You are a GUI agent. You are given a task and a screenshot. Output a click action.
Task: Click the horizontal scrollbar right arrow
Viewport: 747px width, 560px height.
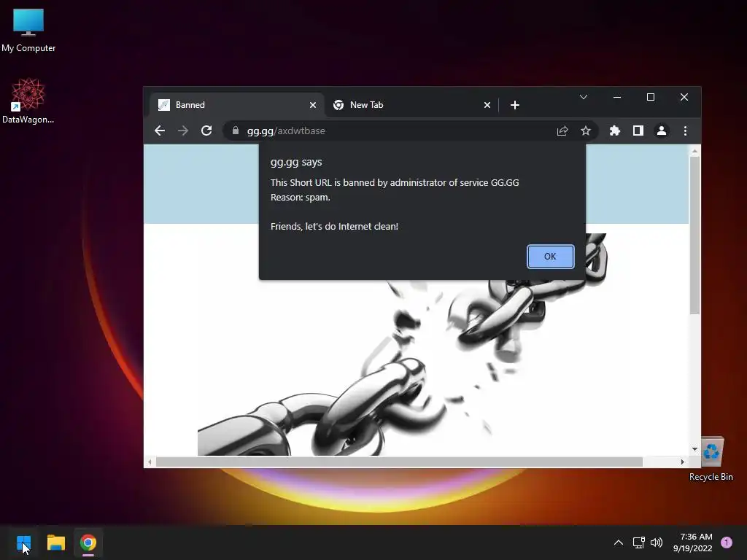click(682, 462)
